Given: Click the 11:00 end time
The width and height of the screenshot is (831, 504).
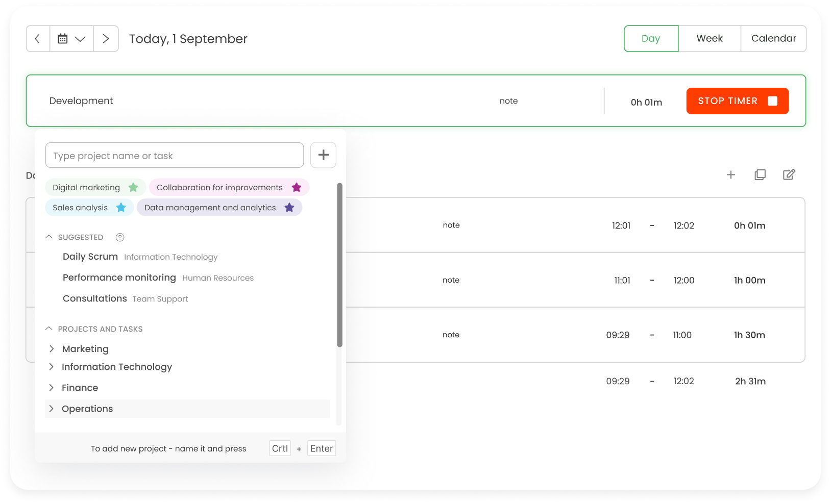Looking at the screenshot, I should coord(682,335).
